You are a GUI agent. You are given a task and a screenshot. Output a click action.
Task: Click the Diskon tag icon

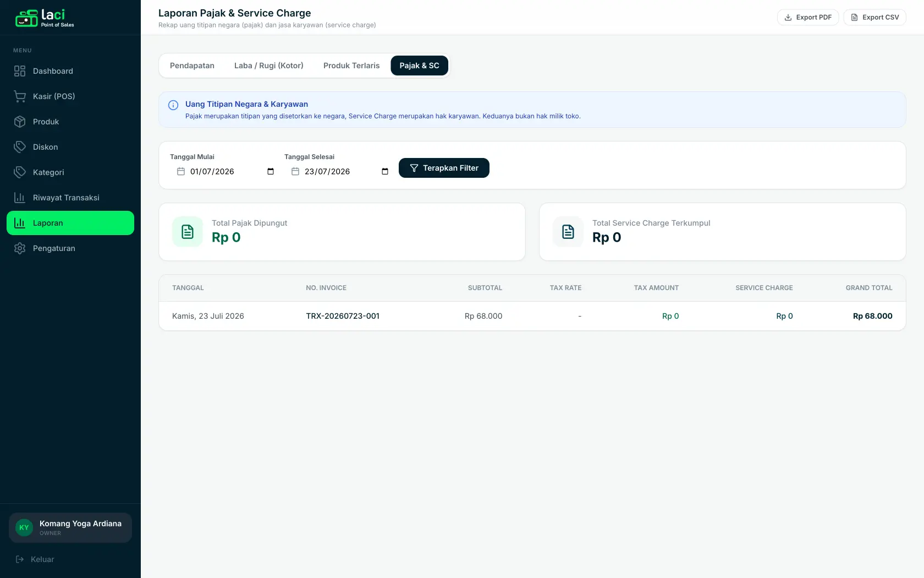coord(20,147)
